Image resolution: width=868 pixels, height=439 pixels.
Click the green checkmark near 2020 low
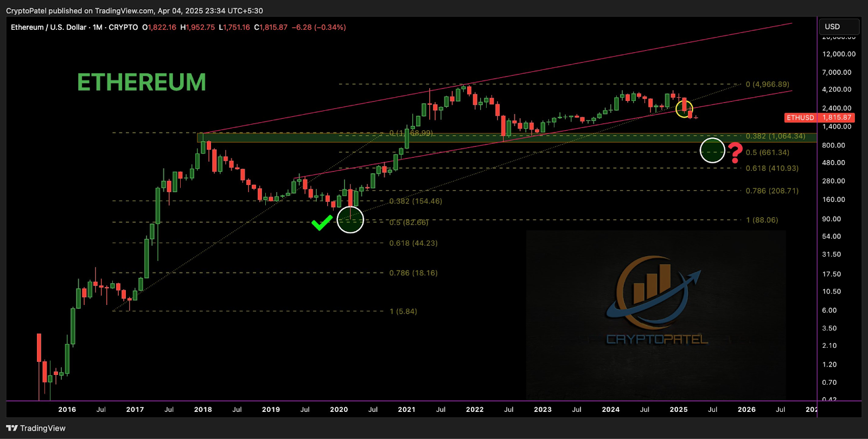click(322, 222)
